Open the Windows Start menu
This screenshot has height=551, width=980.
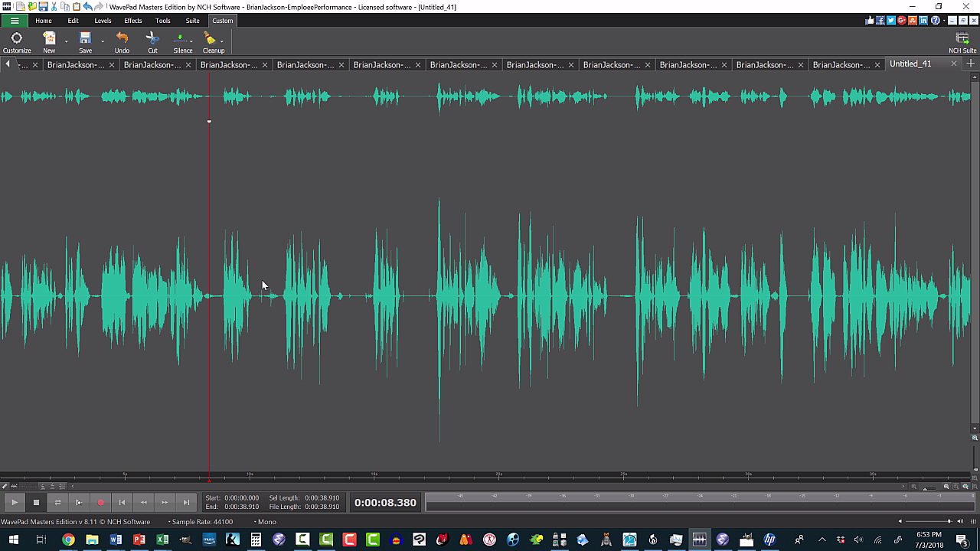(15, 540)
